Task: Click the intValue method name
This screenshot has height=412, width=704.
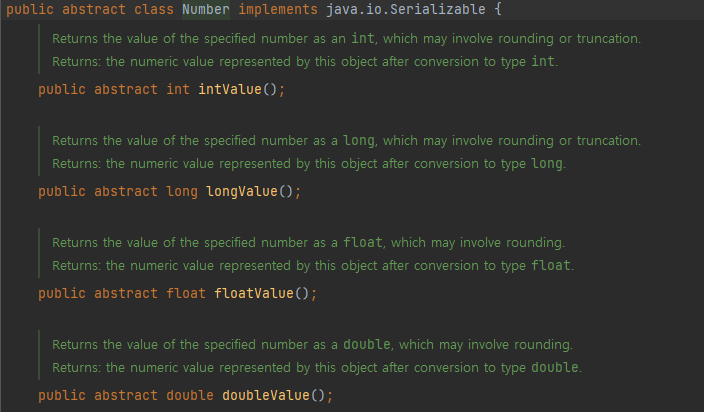Action: (x=230, y=89)
